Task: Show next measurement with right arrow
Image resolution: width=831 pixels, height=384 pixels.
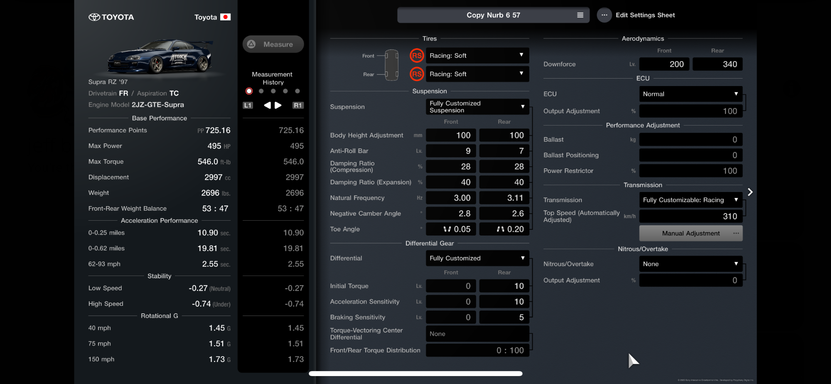Action: pyautogui.click(x=278, y=105)
